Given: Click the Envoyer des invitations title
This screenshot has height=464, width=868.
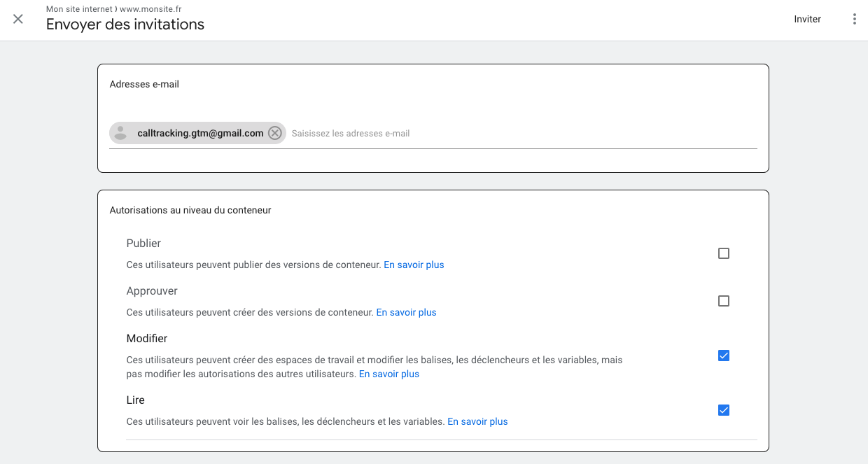Looking at the screenshot, I should (125, 24).
